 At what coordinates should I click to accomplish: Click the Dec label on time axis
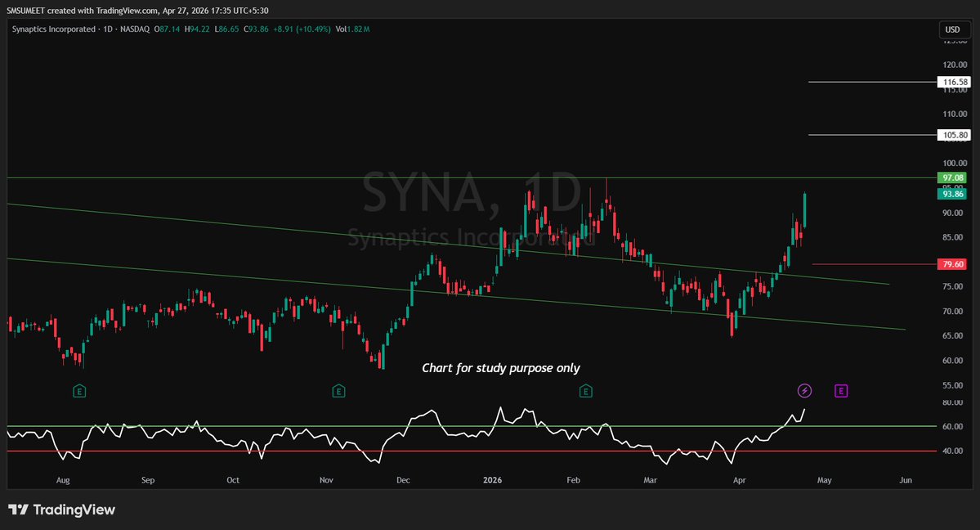[x=403, y=480]
